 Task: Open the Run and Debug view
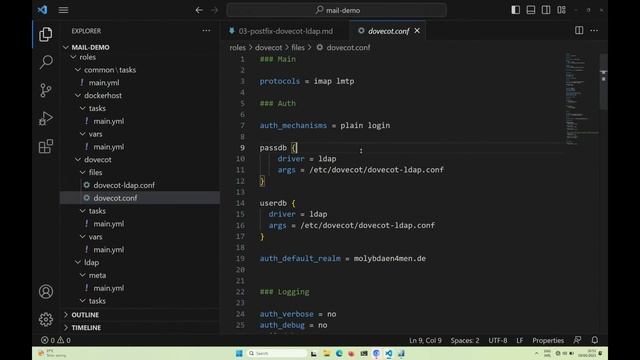coord(46,118)
